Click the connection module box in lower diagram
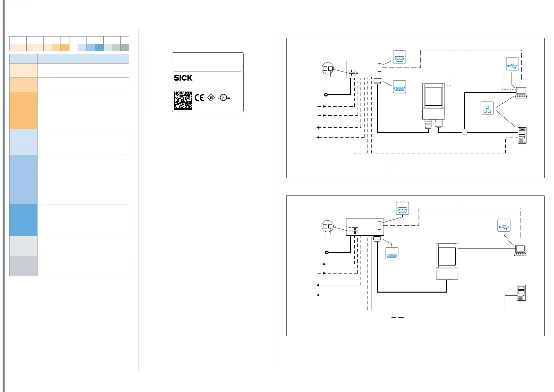 tap(365, 227)
